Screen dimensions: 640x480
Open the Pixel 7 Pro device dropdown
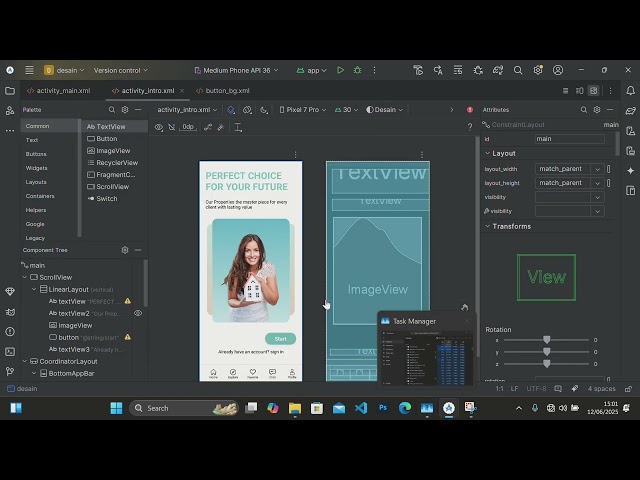300,110
